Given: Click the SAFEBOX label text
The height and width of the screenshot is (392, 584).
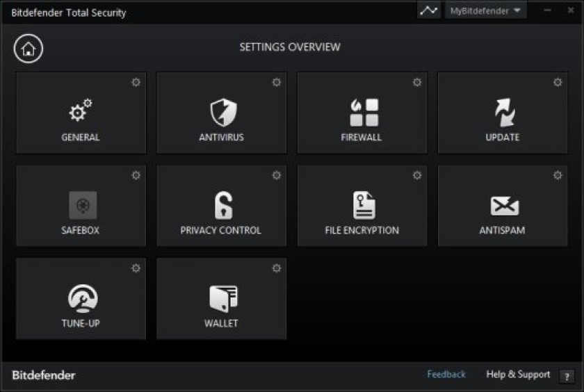Looking at the screenshot, I should coord(81,231).
